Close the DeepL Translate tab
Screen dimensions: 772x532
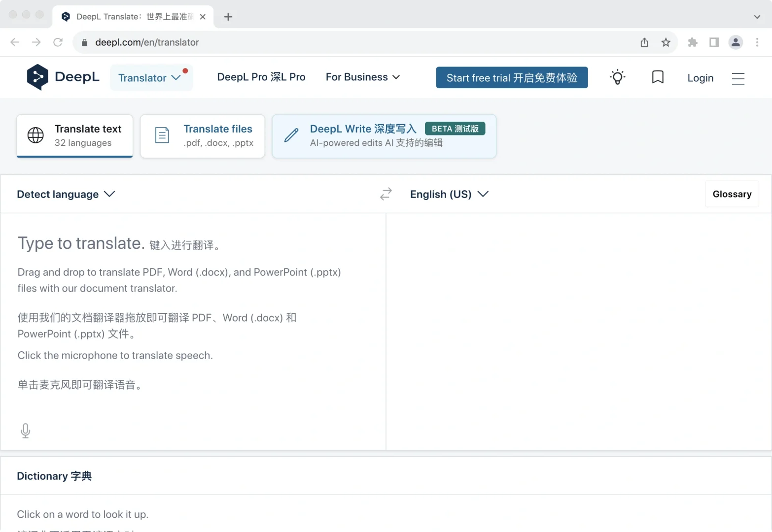(x=203, y=17)
